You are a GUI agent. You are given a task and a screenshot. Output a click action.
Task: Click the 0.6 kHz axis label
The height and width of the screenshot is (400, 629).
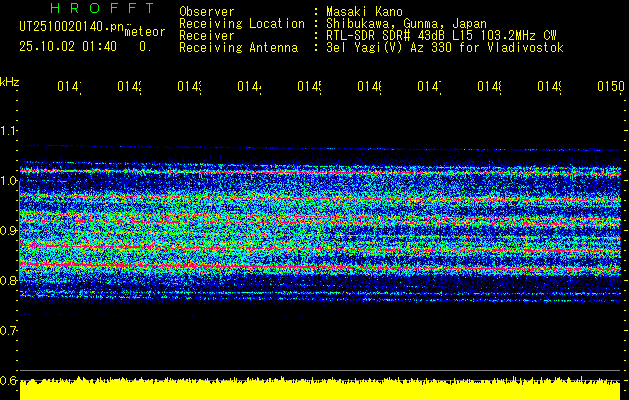[x=8, y=380]
